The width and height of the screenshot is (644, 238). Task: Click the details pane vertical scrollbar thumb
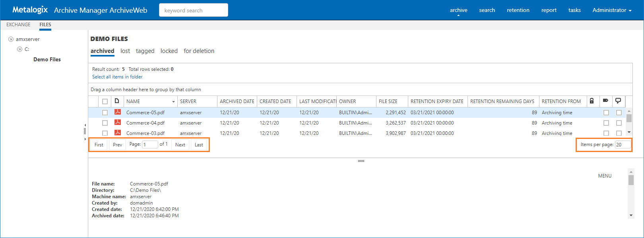pos(631,180)
